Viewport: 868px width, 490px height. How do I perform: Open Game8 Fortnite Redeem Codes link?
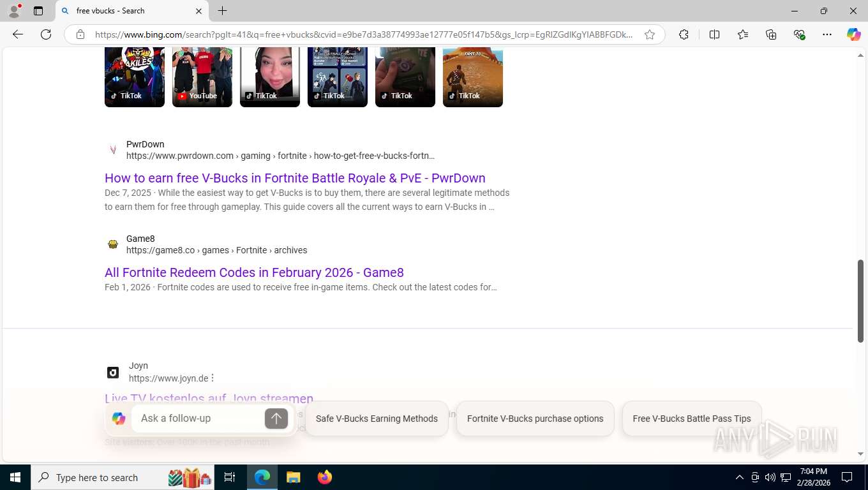point(254,272)
